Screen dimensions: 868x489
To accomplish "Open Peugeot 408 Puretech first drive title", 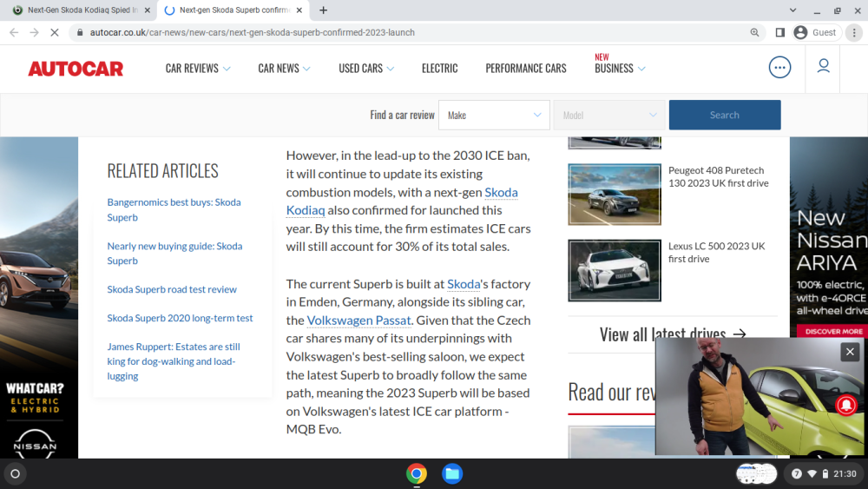I will point(718,176).
